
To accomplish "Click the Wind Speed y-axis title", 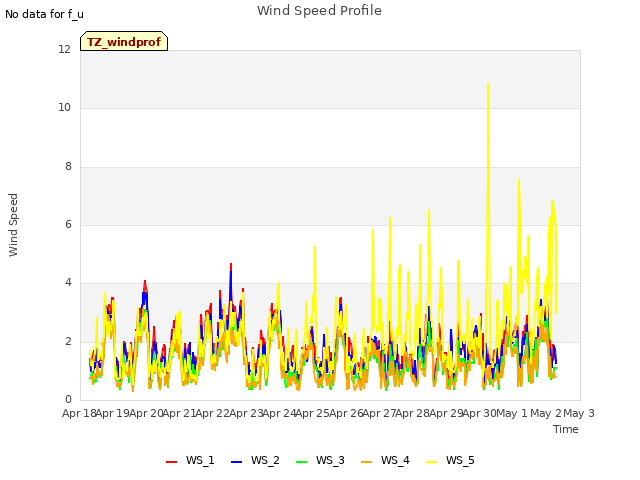I will click(x=13, y=225).
